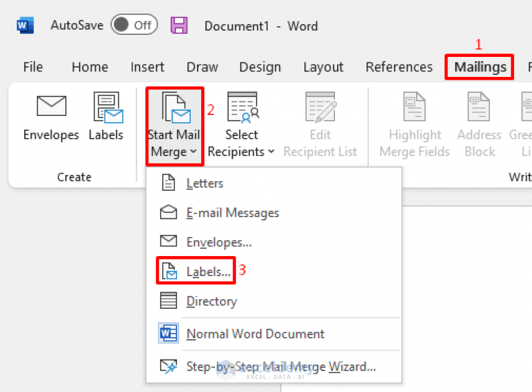
Task: Click the Edit Recipient List label text
Action: [320, 143]
